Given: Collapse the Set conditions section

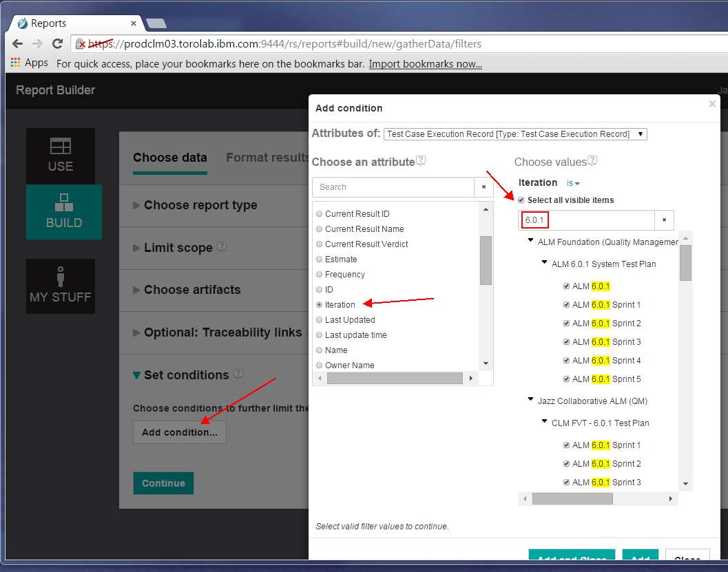Looking at the screenshot, I should (x=136, y=375).
